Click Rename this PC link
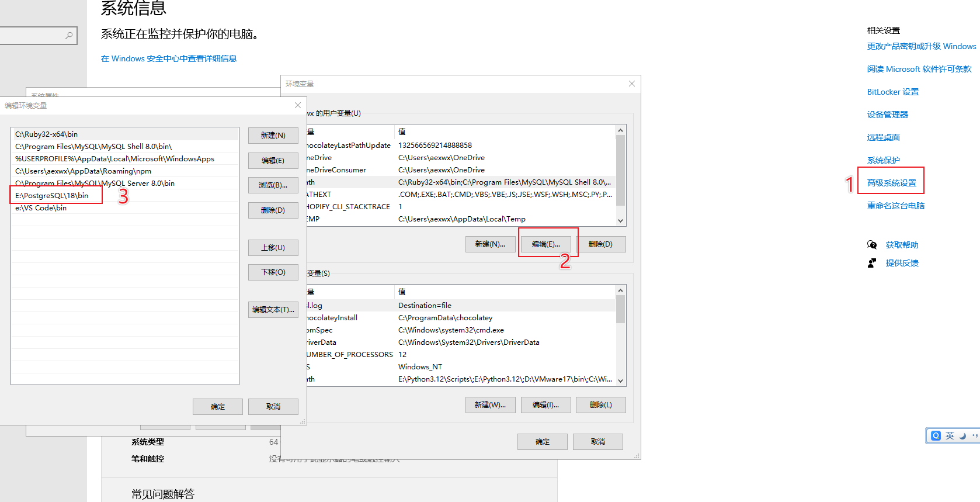Screen dimensions: 980x502 (896, 206)
